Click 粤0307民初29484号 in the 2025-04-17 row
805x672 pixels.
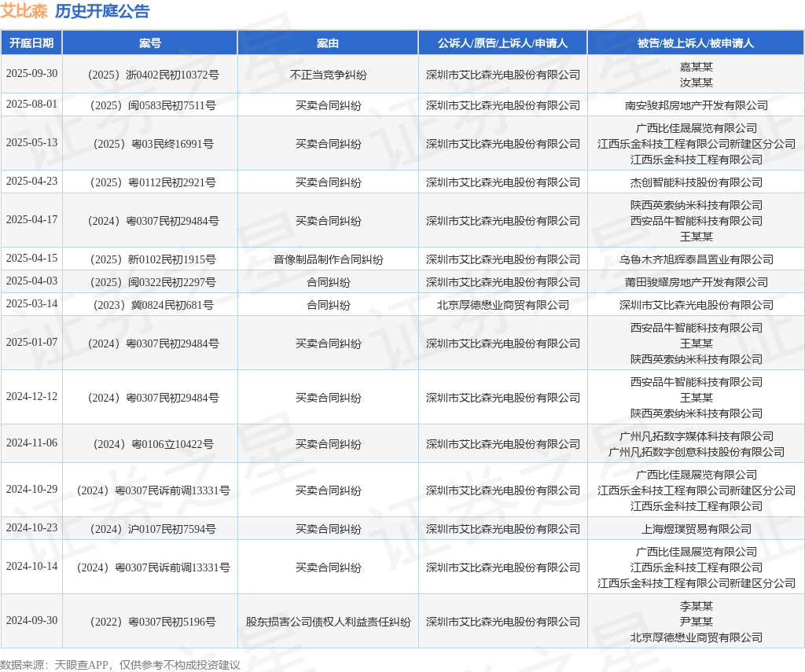click(x=172, y=222)
